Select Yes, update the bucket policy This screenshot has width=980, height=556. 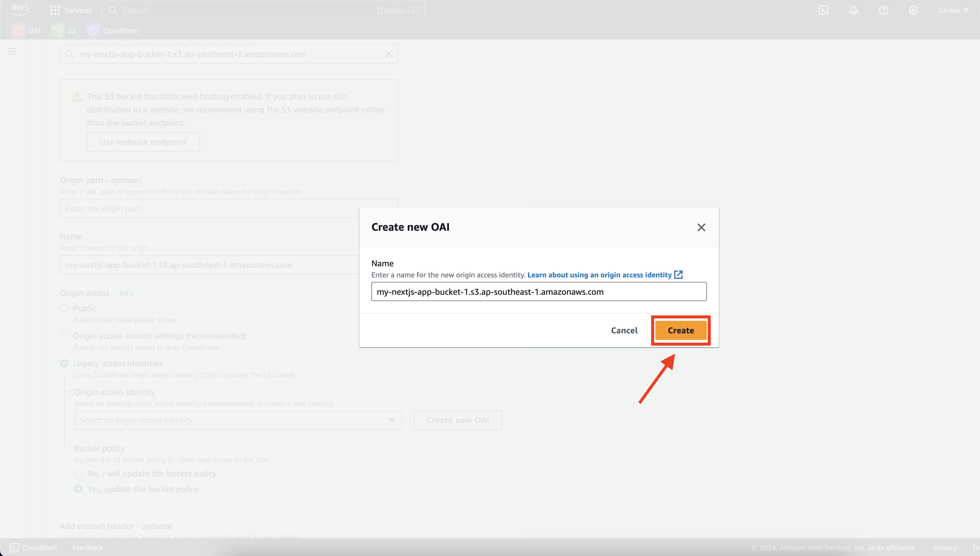(78, 489)
